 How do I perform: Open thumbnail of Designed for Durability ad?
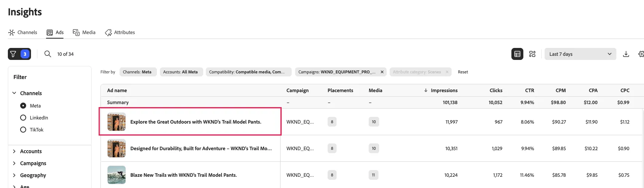(117, 148)
